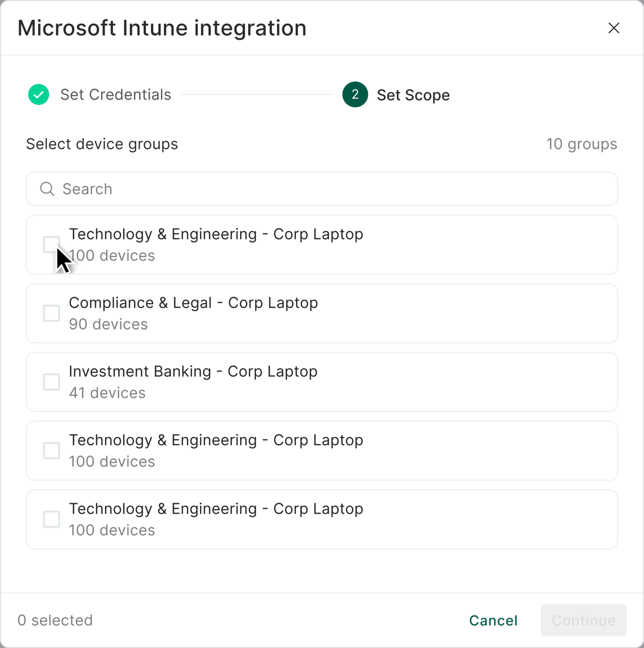Click the Select device groups heading
The width and height of the screenshot is (644, 648).
(x=102, y=144)
